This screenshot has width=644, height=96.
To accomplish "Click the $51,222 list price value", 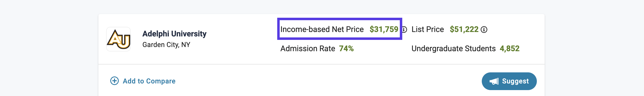I will click(x=464, y=29).
